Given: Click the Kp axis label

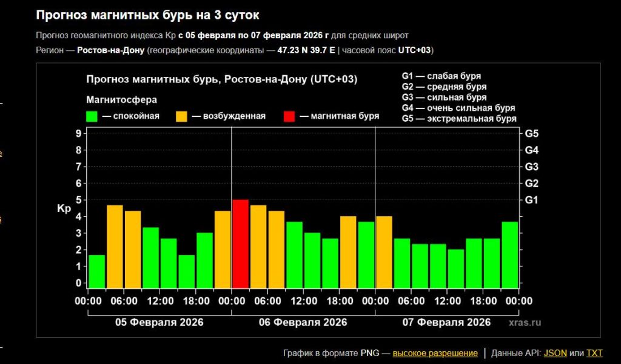Looking at the screenshot, I should pos(64,209).
